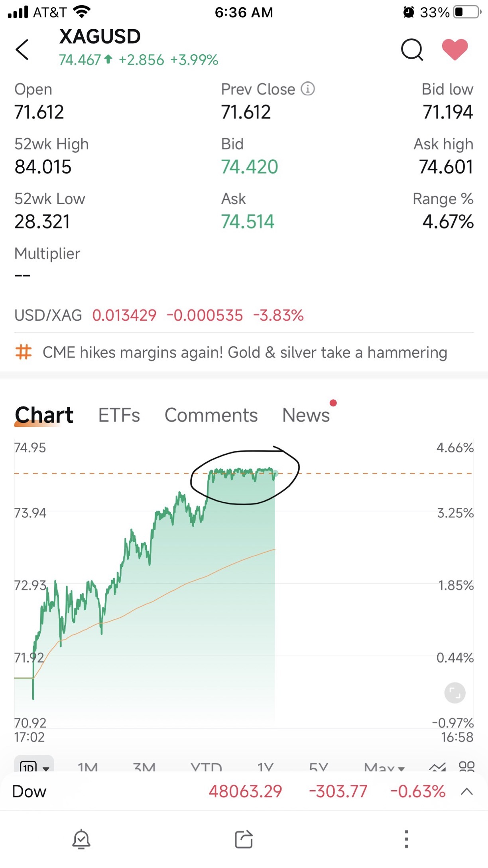Viewport: 488px width, 868px height.
Task: Tap the Prev Close info icon
Action: coord(307,89)
